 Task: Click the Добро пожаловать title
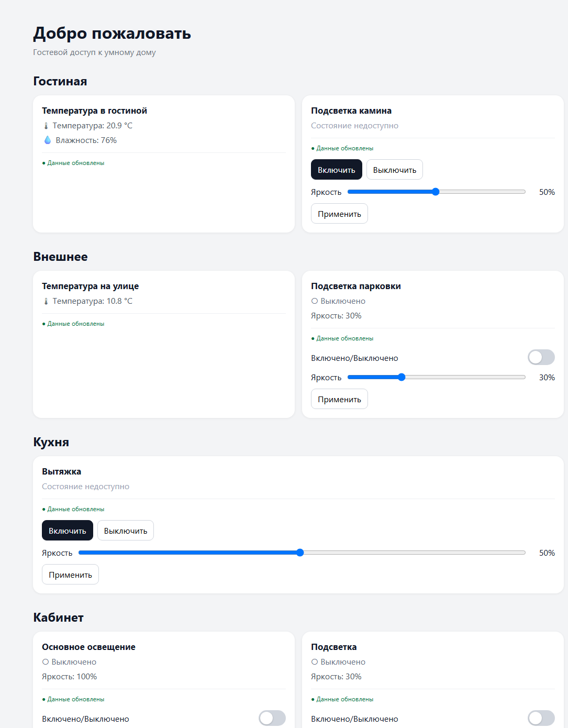(112, 33)
